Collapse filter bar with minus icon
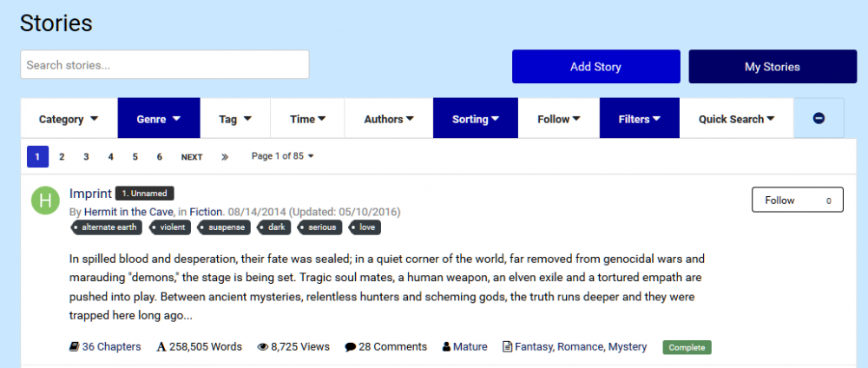 (x=819, y=119)
